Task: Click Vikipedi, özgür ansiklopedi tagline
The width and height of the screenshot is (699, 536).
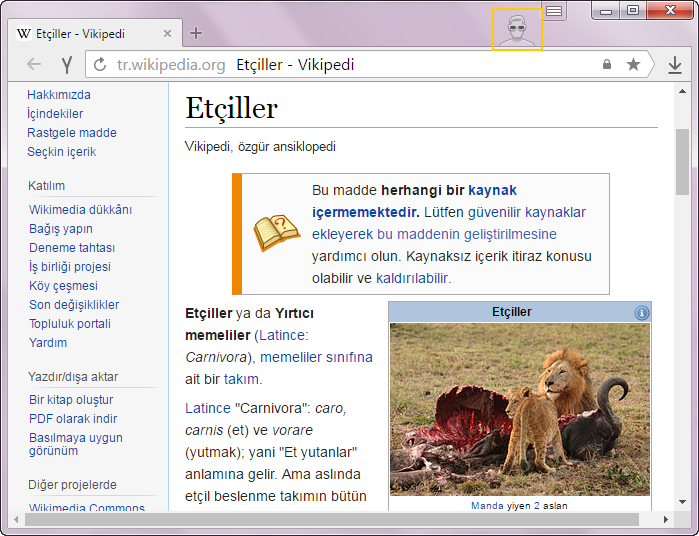Action: point(260,147)
